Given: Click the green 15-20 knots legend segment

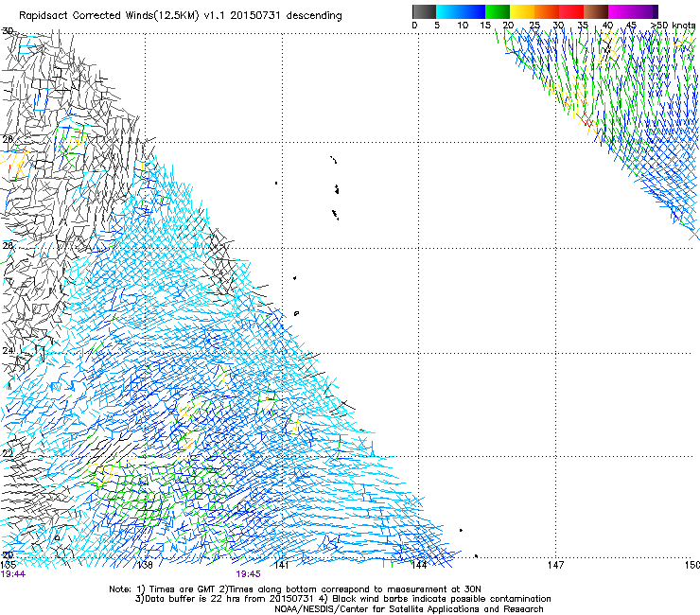Looking at the screenshot, I should click(498, 11).
